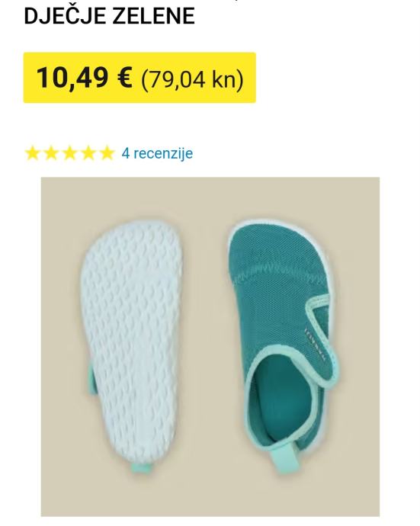Click the mint side strap beside the white sole
Screen dimensions: 420x526
click(91, 379)
